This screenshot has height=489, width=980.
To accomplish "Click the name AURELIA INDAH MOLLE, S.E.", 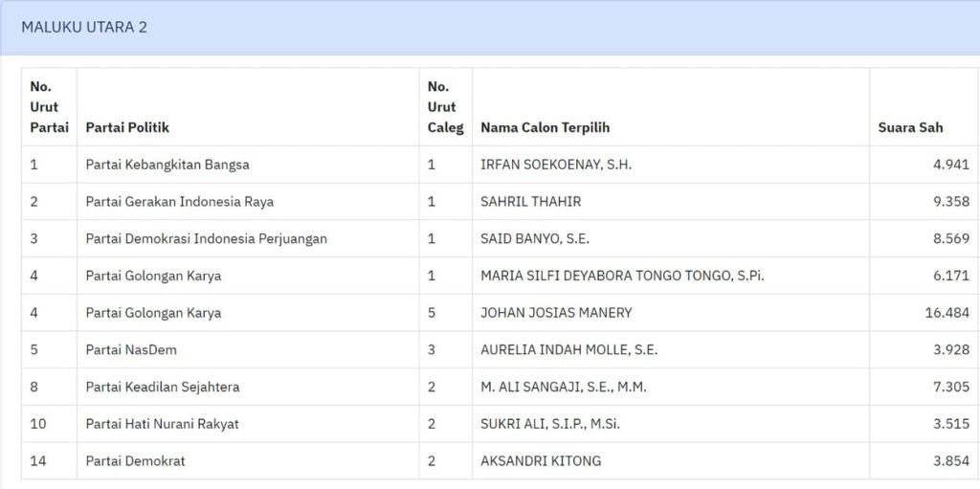I will pyautogui.click(x=568, y=350).
